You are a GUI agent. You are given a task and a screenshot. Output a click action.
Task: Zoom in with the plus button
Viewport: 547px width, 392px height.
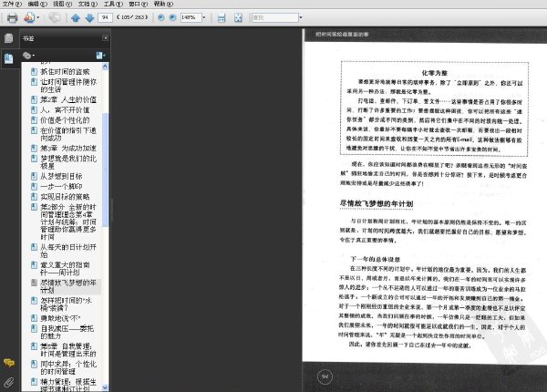tap(172, 17)
